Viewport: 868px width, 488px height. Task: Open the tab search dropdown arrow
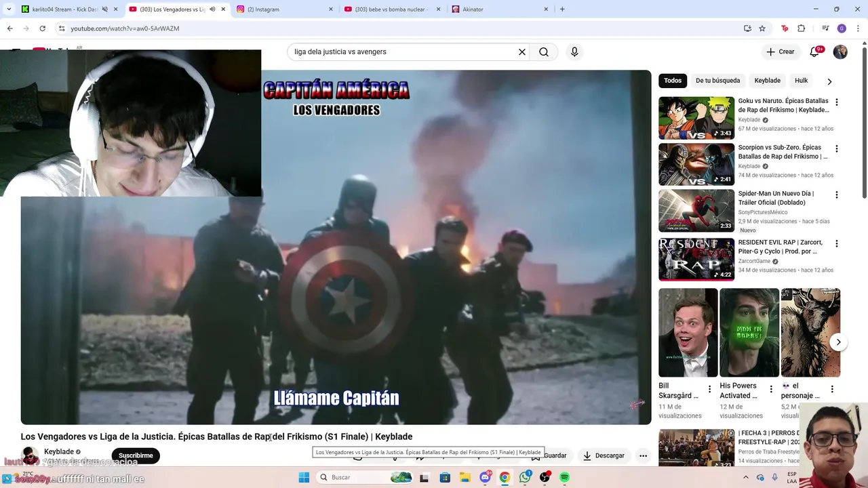pos(9,9)
